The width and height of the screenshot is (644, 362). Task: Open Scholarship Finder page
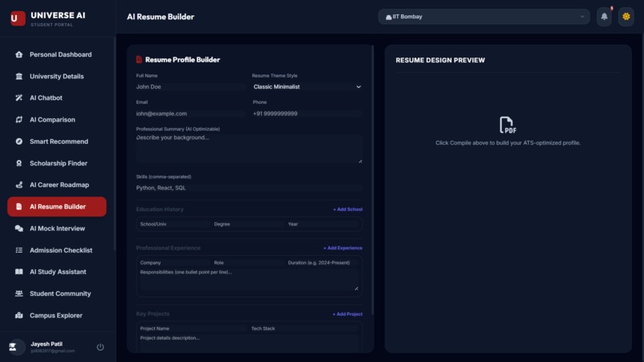57,163
